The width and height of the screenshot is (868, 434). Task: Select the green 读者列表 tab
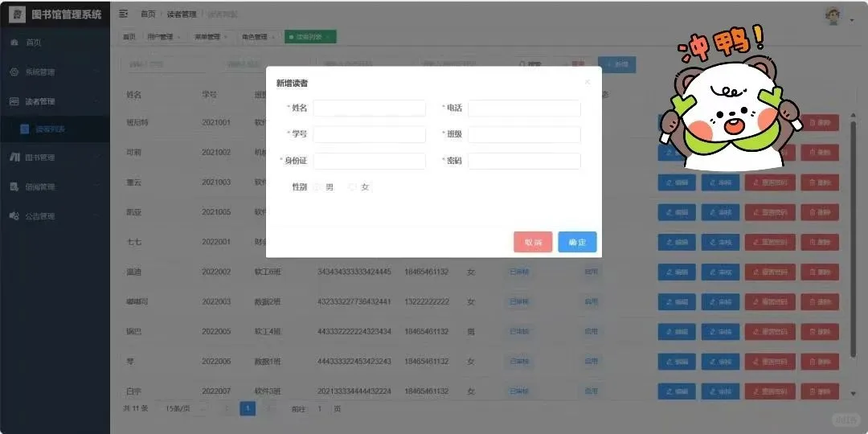[x=310, y=37]
